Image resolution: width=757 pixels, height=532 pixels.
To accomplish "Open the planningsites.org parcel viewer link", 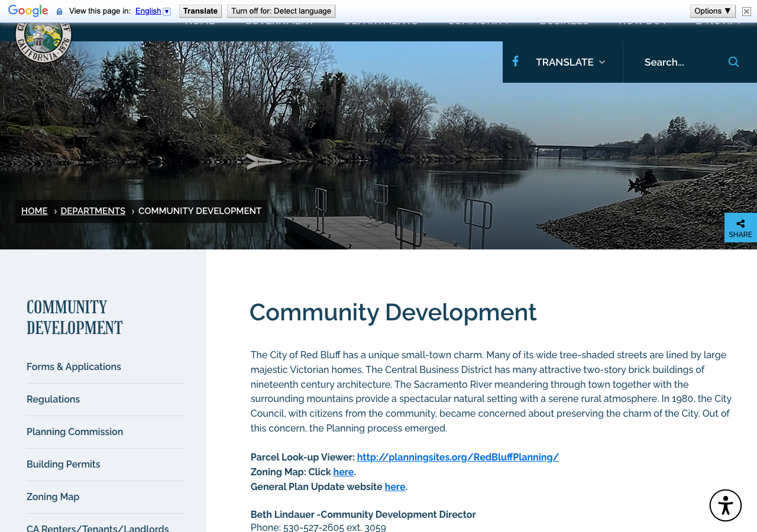I will [458, 457].
